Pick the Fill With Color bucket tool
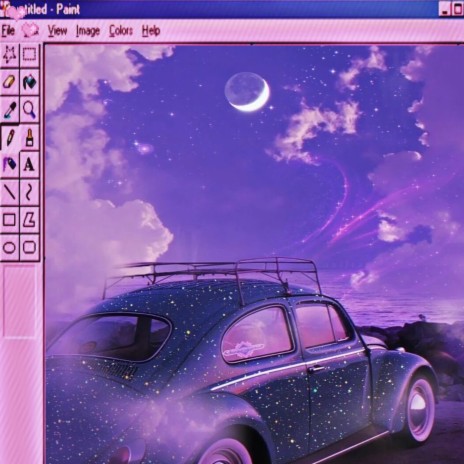 29,82
